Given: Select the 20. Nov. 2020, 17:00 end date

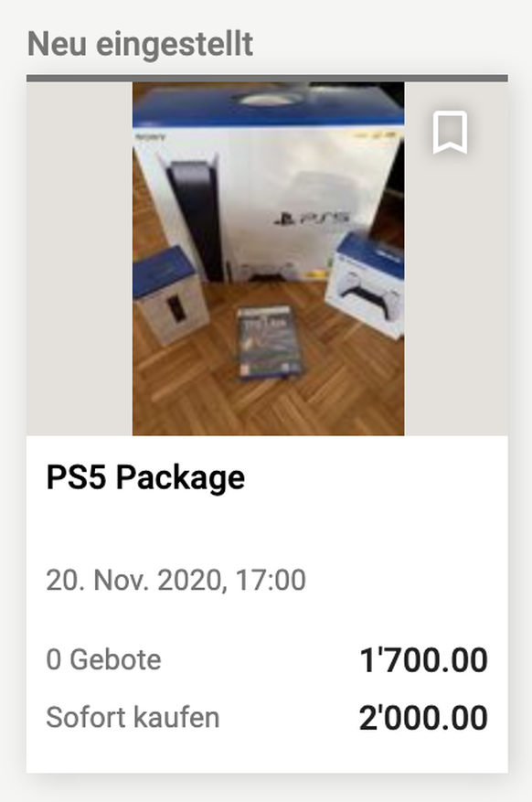Looking at the screenshot, I should coord(176,580).
